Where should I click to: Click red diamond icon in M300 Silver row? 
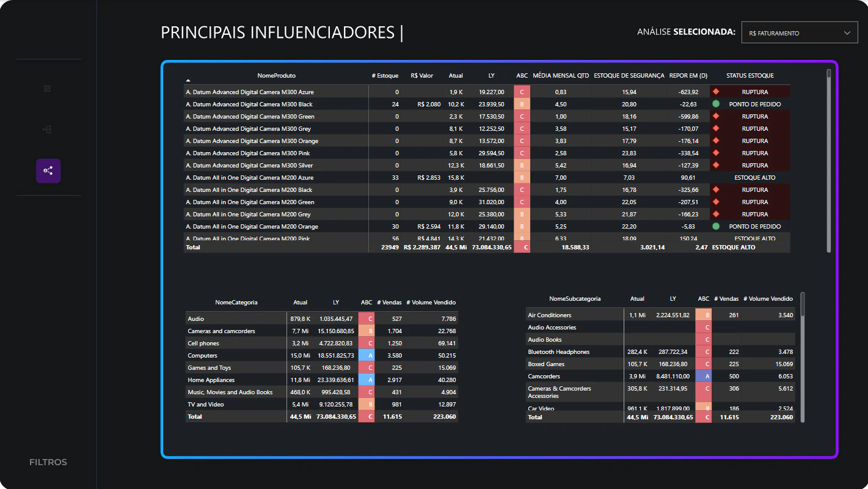click(x=715, y=165)
